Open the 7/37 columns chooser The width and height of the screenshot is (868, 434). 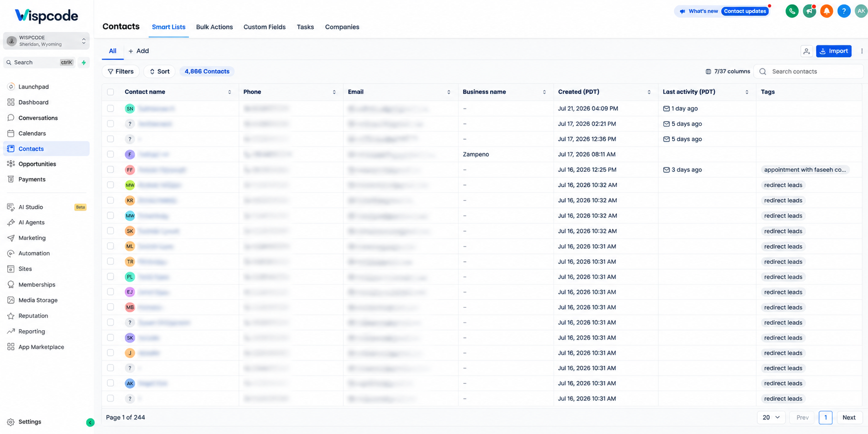point(728,71)
